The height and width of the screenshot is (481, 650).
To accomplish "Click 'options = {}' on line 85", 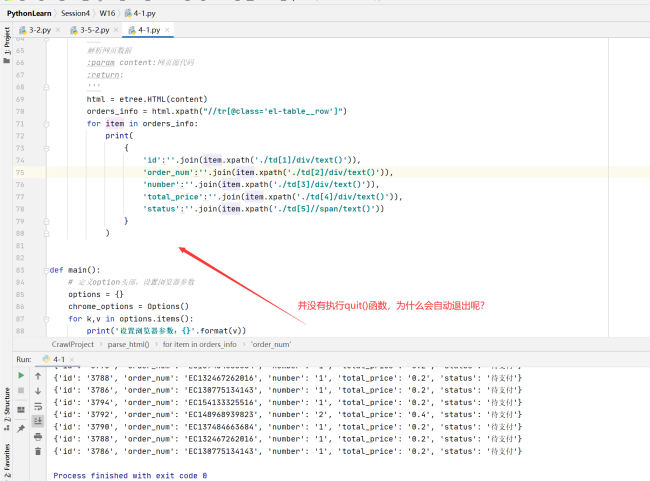I will tap(96, 294).
